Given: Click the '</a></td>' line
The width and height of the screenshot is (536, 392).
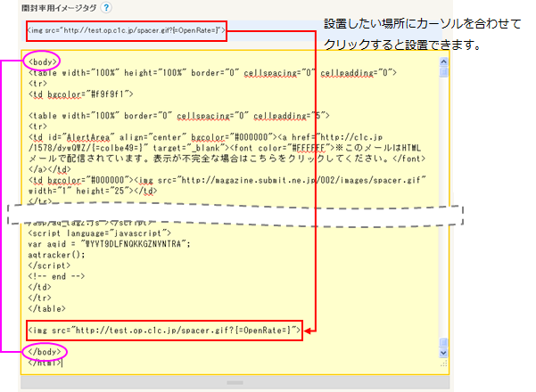Looking at the screenshot, I should coord(50,169).
